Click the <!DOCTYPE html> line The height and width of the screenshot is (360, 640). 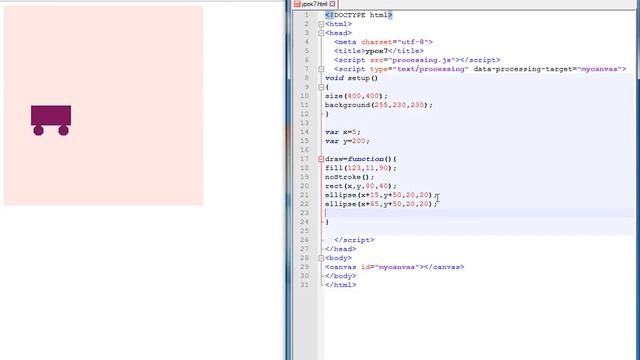click(359, 15)
